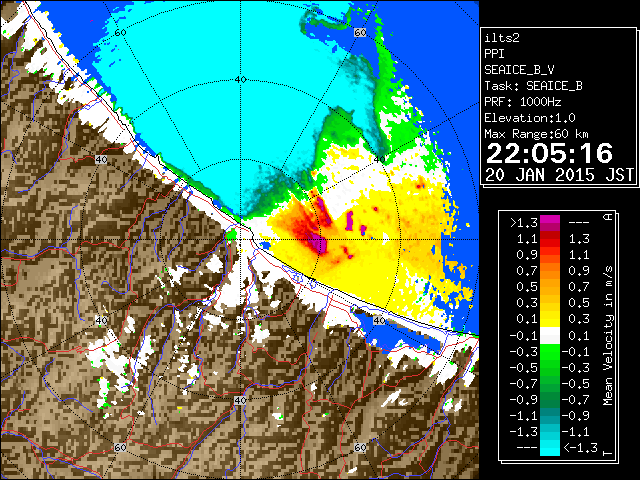Image resolution: width=640 pixels, height=480 pixels.
Task: Click the "60" range label in northeast sector
Action: pyautogui.click(x=360, y=32)
